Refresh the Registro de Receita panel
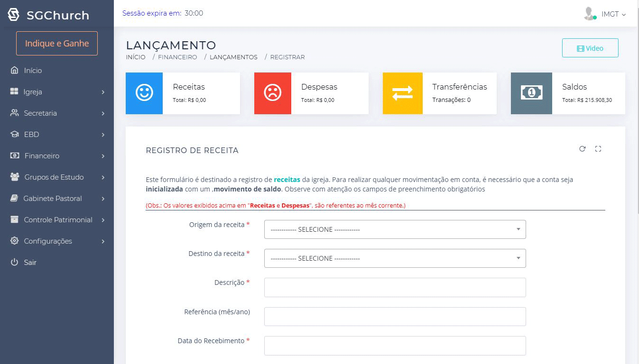 [x=582, y=149]
